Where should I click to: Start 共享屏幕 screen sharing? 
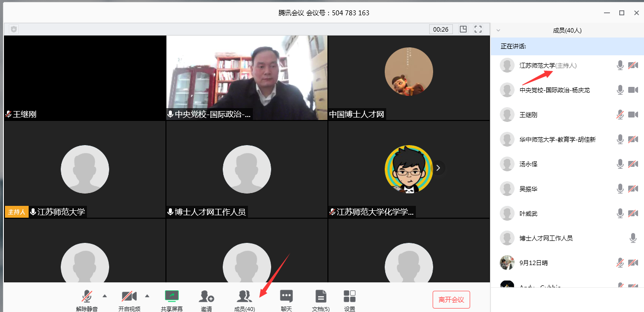tap(171, 296)
